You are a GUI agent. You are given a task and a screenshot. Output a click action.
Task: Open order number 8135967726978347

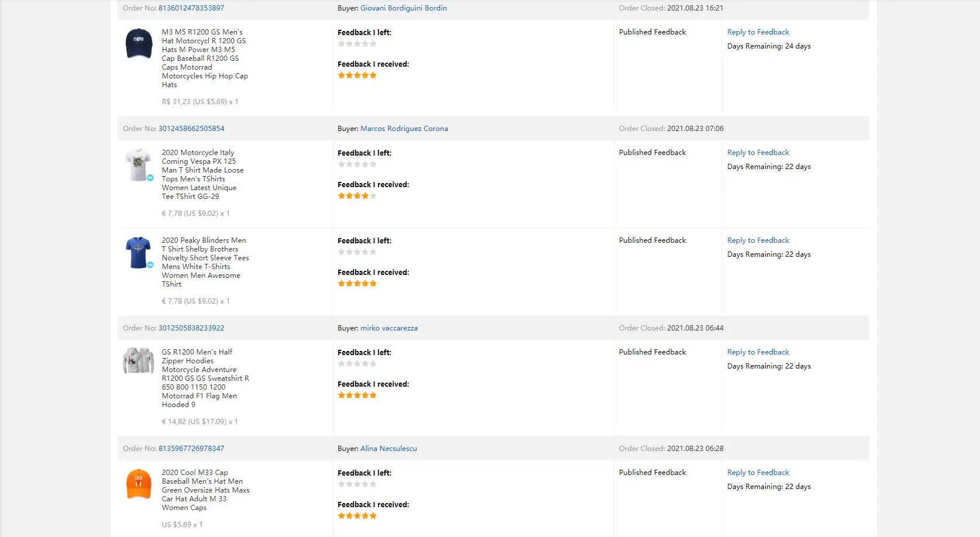(191, 449)
